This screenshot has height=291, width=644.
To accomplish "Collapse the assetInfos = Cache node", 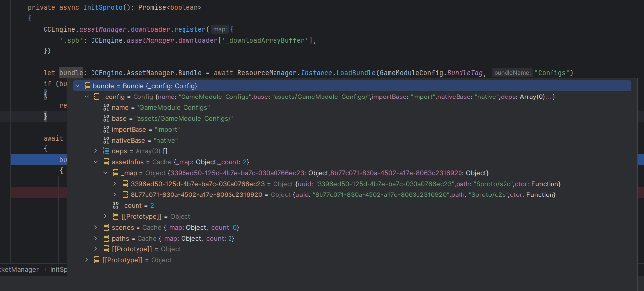I will pyautogui.click(x=96, y=162).
